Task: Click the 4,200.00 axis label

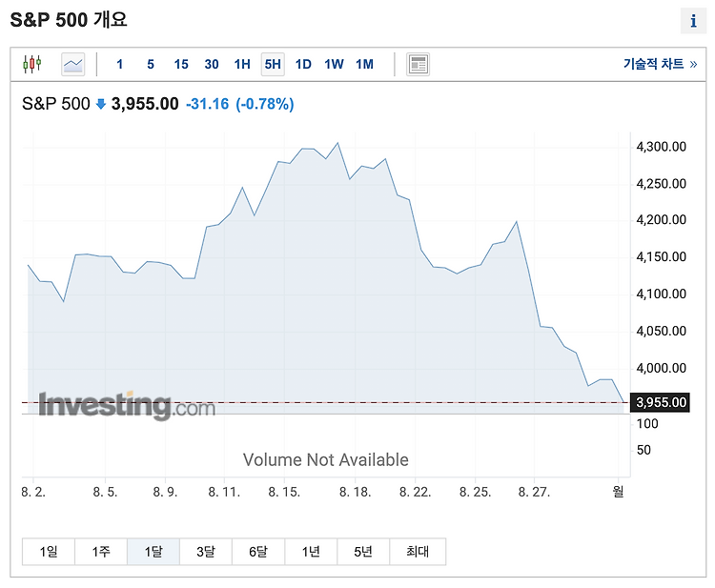Action: (662, 220)
